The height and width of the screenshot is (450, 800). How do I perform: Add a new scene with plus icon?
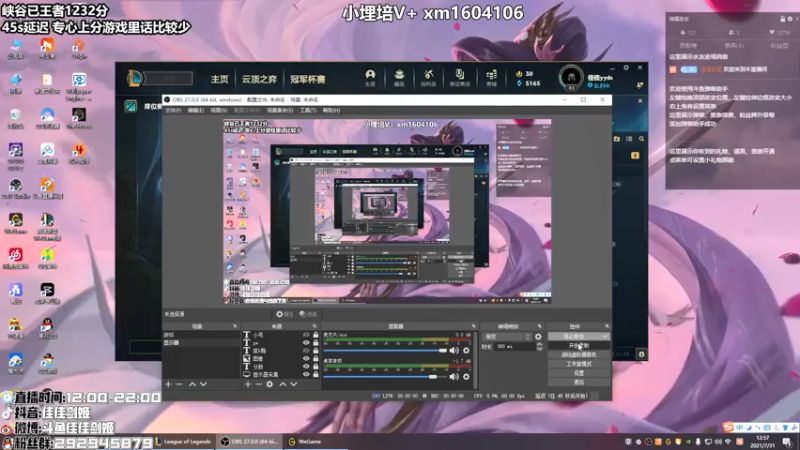(x=168, y=384)
